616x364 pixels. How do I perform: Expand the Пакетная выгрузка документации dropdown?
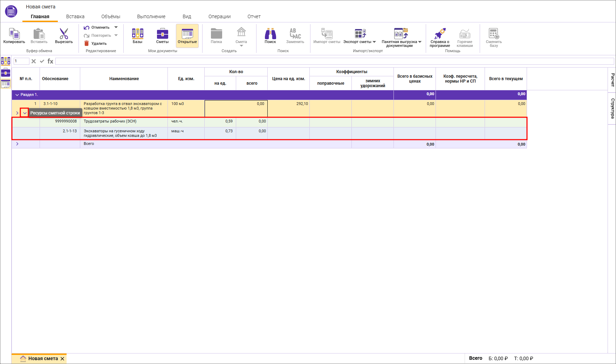[420, 42]
